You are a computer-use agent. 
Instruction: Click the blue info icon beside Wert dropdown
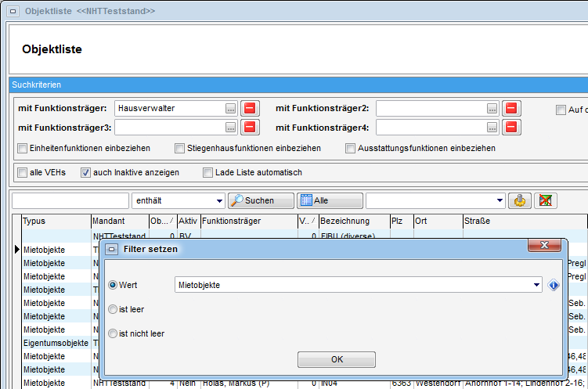[x=554, y=285]
